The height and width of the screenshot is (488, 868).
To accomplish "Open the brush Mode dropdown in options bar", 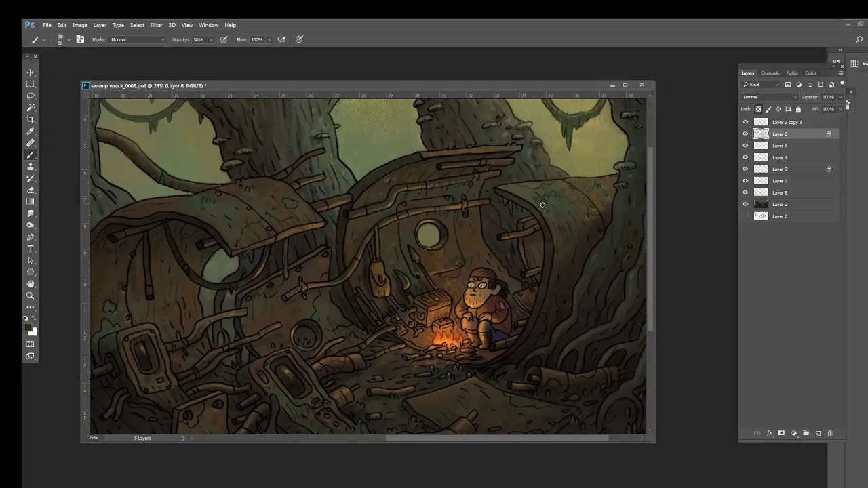I will [138, 39].
